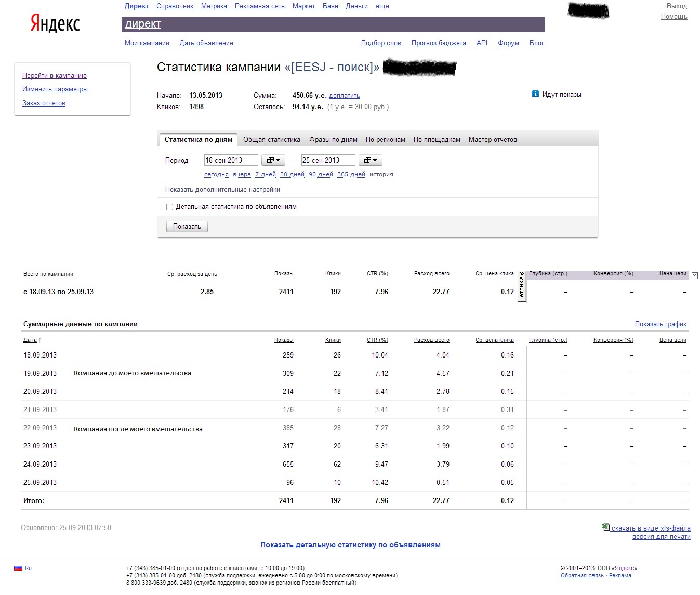The image size is (700, 595).
Task: Click the question mark help icon near Цена цели
Action: (695, 276)
